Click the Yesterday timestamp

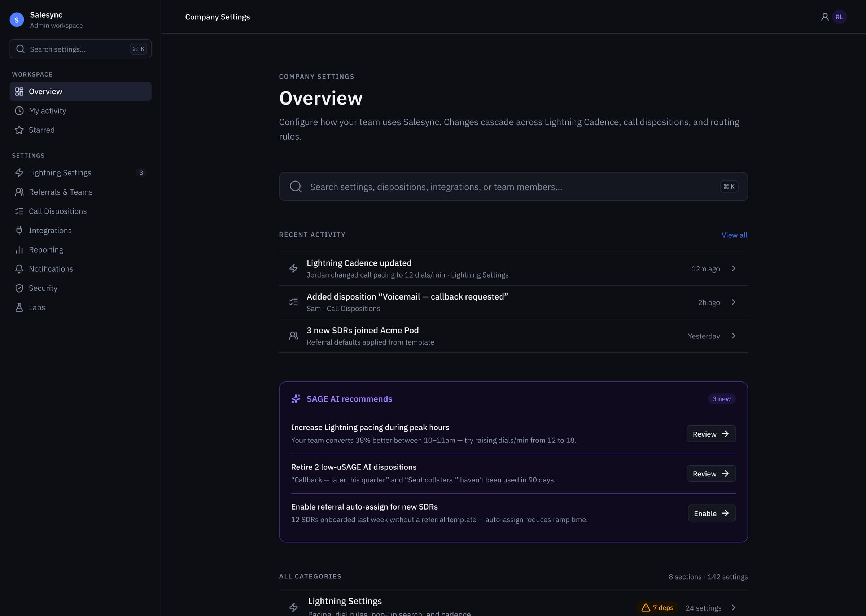coord(704,336)
